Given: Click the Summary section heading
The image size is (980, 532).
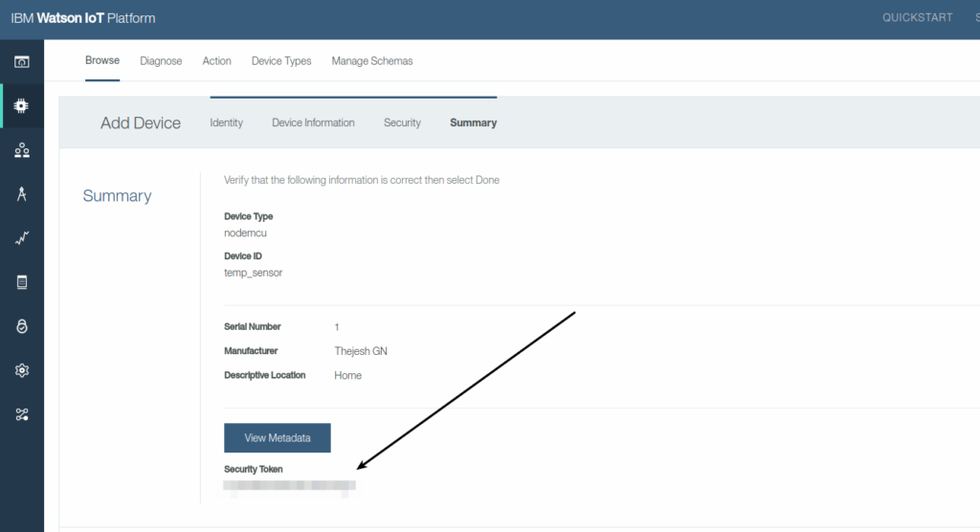Looking at the screenshot, I should tap(117, 195).
